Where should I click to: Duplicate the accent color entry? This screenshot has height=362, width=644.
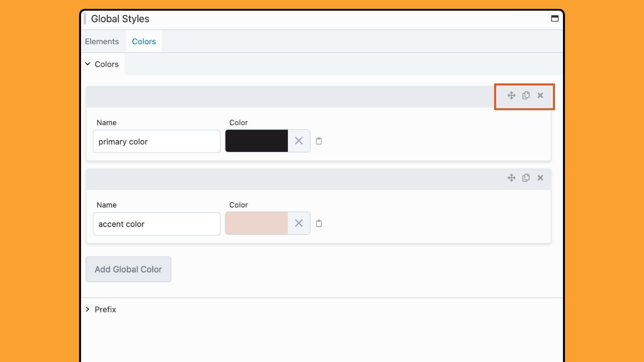[x=526, y=178]
